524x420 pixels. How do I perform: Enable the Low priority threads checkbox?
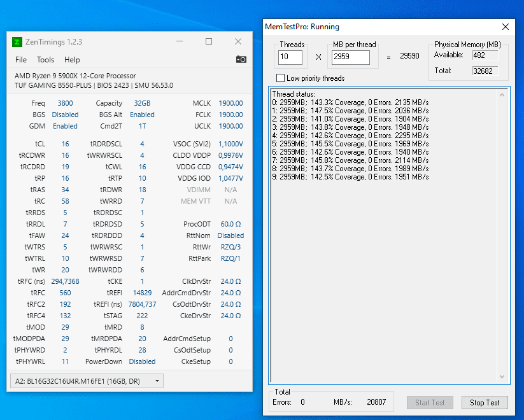click(x=280, y=78)
